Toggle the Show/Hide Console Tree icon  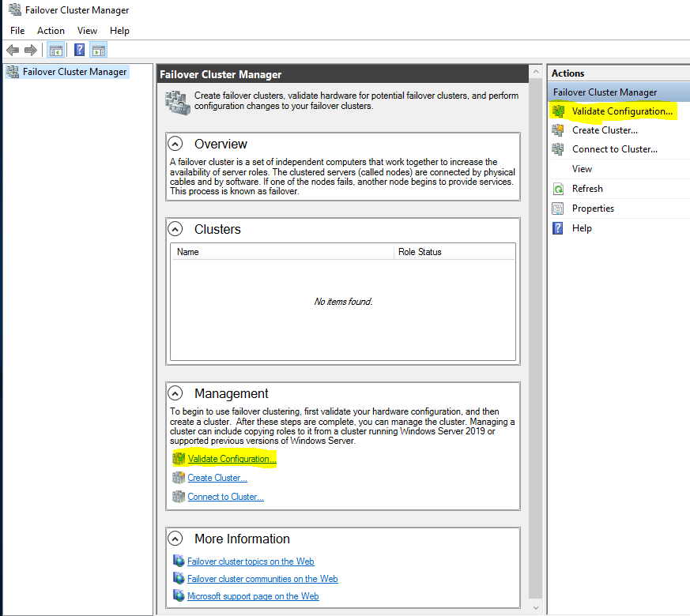click(55, 51)
